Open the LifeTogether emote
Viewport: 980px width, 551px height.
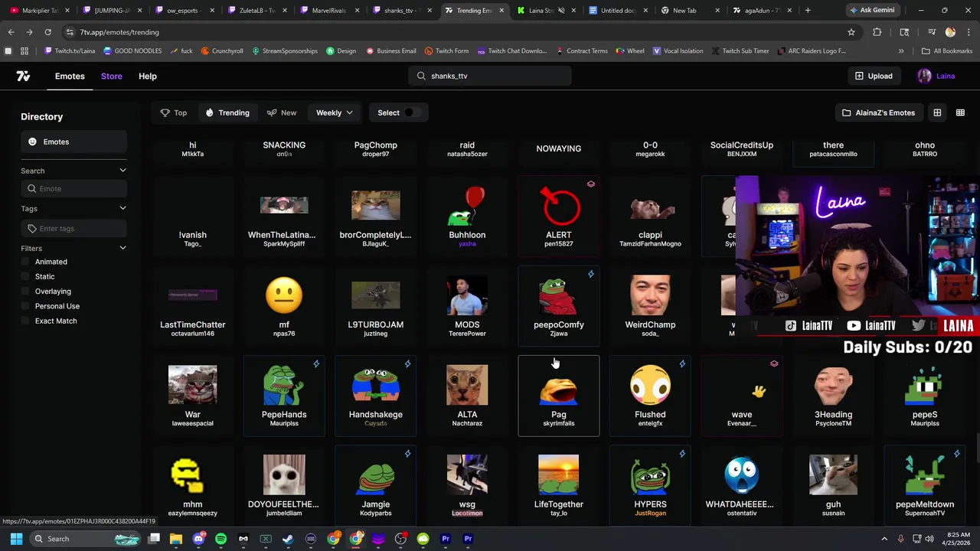click(x=559, y=485)
